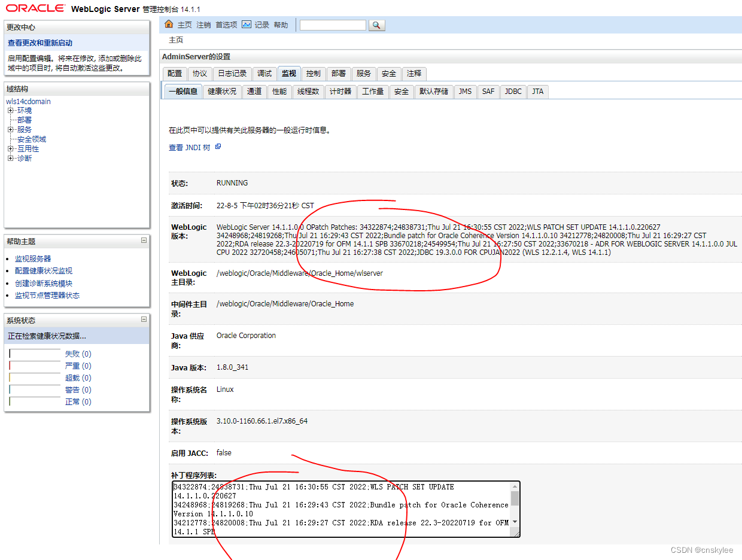Expand the 诊断 tree node
The image size is (742, 560).
tap(11, 158)
